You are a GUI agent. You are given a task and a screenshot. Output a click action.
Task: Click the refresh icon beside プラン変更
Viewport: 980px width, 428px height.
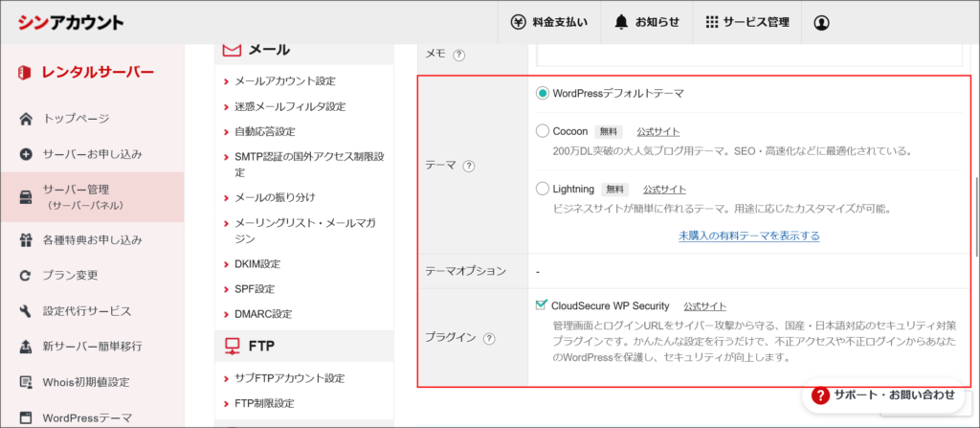click(26, 276)
